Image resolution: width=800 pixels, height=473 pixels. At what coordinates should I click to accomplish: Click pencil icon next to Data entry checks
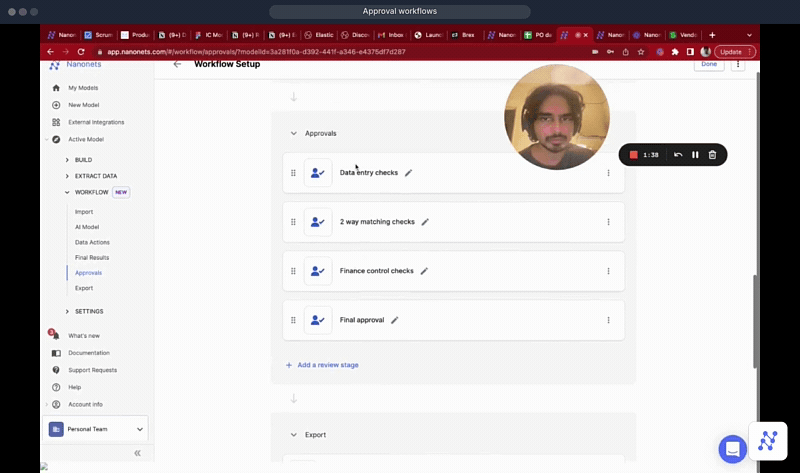(408, 173)
